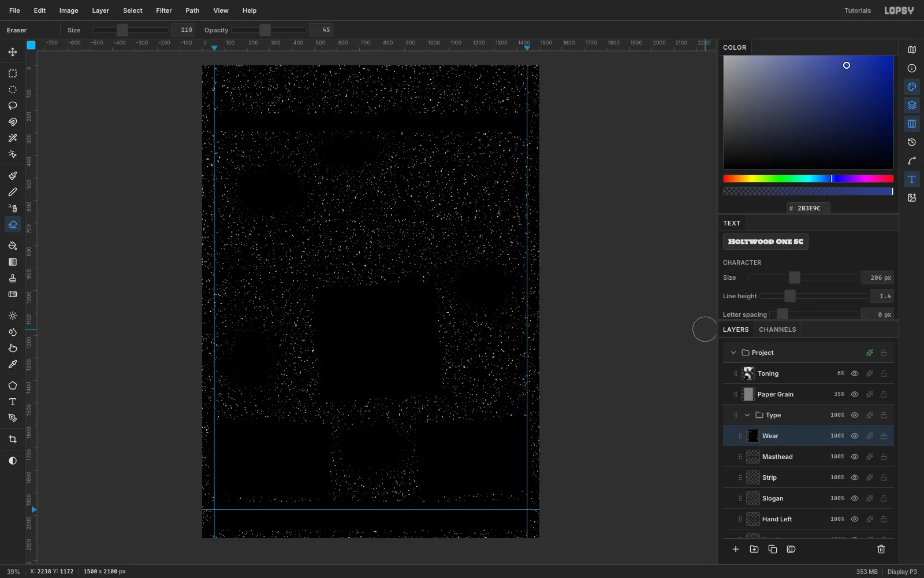This screenshot has height=578, width=924.
Task: Click the 39% zoom level
Action: click(13, 572)
